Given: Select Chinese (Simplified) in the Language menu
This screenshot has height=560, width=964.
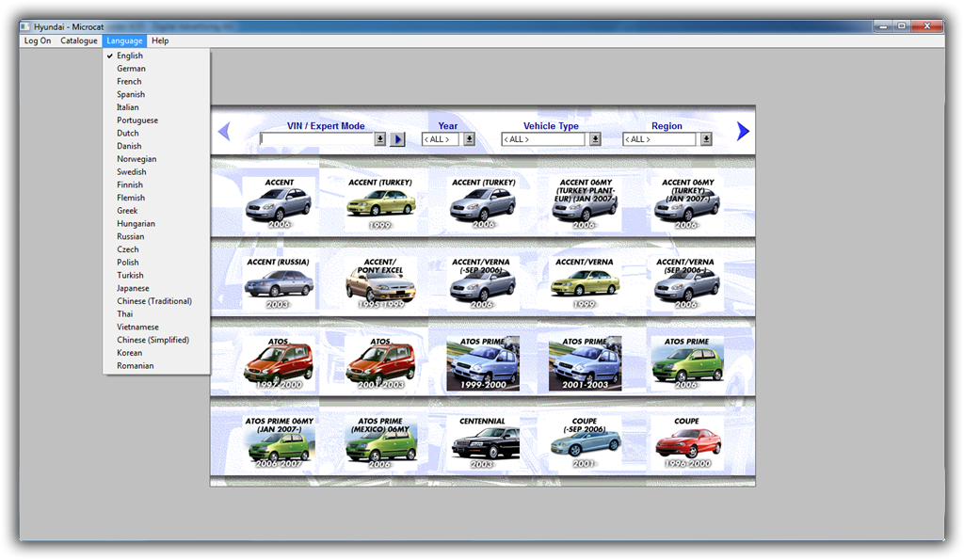Looking at the screenshot, I should click(156, 340).
